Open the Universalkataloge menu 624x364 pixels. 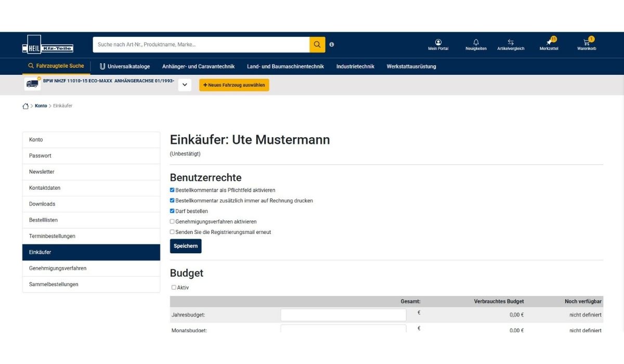pyautogui.click(x=125, y=67)
